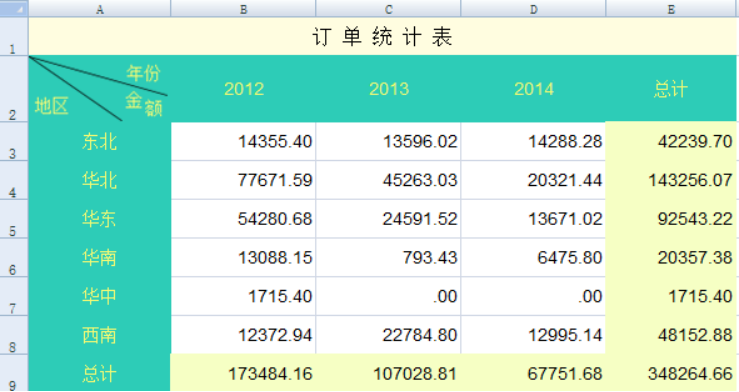The width and height of the screenshot is (739, 392).
Task: Select column D header
Action: point(533,8)
